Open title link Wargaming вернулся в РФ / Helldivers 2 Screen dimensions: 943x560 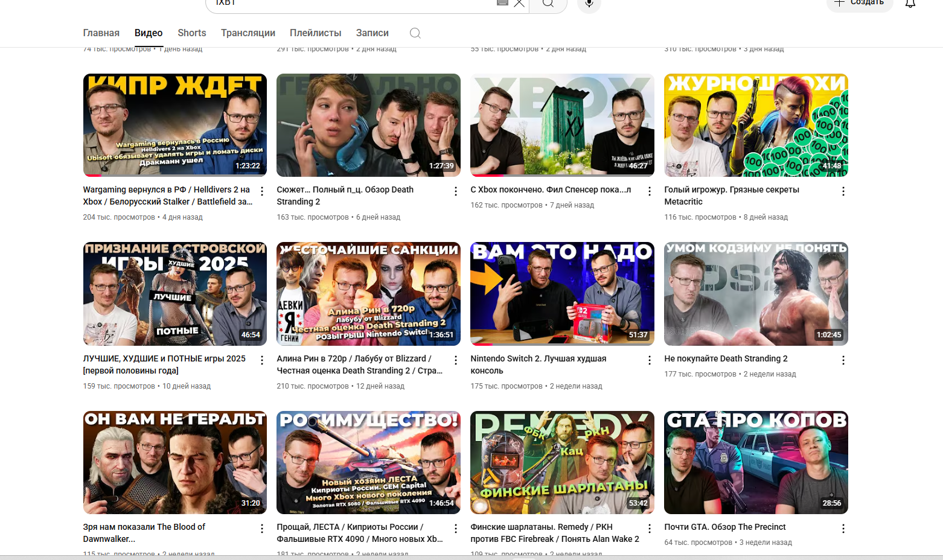pyautogui.click(x=168, y=196)
